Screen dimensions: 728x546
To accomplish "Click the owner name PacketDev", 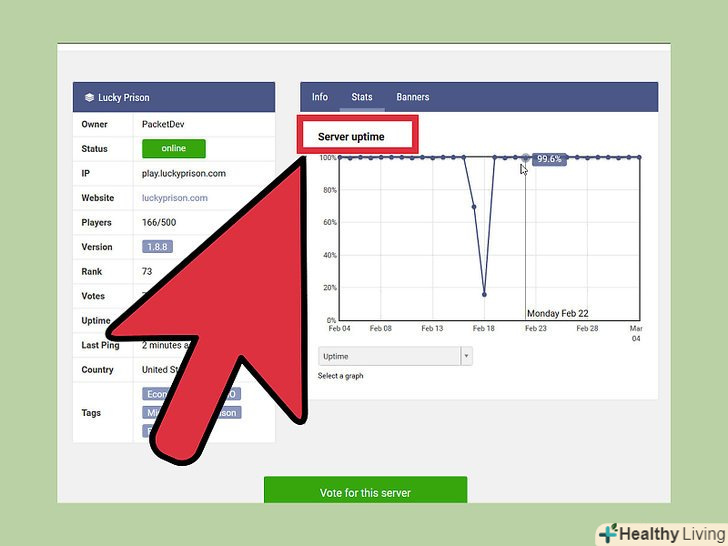I will coord(163,124).
